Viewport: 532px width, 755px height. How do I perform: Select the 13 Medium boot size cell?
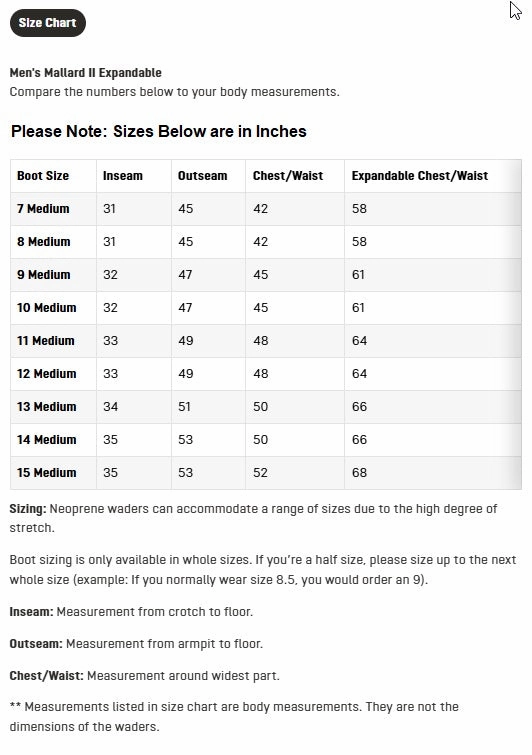coord(46,406)
